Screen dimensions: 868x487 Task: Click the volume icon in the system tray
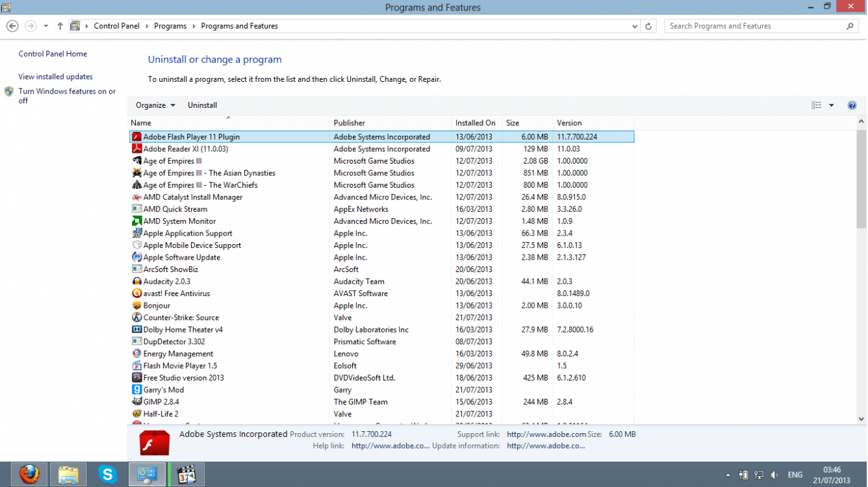point(774,475)
